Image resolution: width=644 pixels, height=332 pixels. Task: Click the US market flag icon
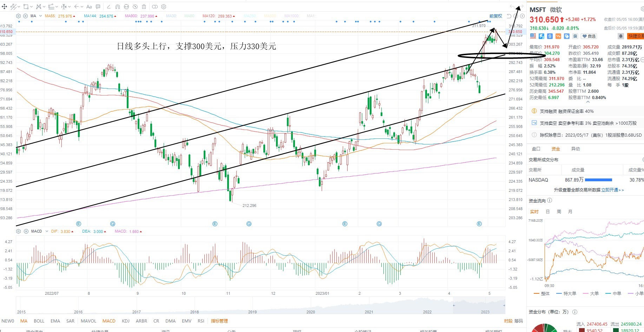(x=533, y=36)
